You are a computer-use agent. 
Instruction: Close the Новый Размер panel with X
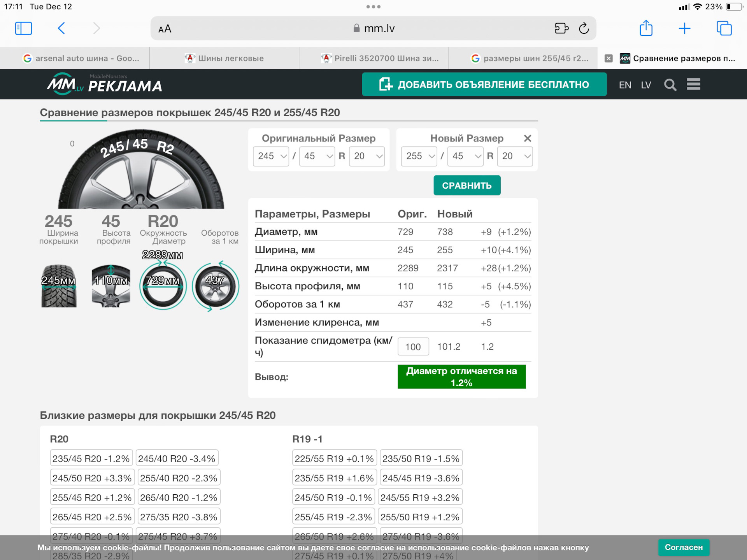[527, 138]
